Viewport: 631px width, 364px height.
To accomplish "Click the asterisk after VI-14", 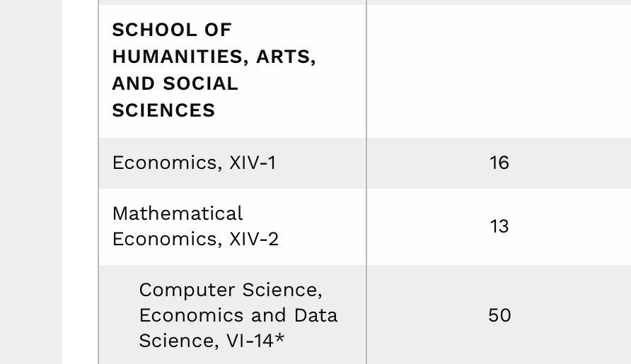I will 279,340.
